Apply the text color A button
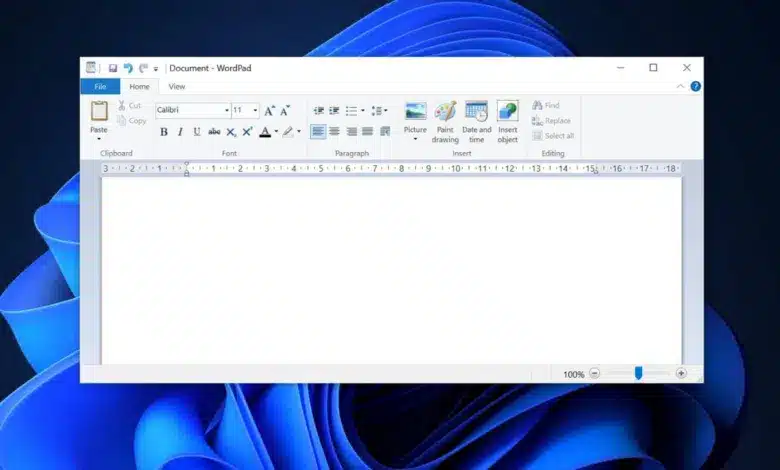Screen dimensions: 780x470 (265, 132)
